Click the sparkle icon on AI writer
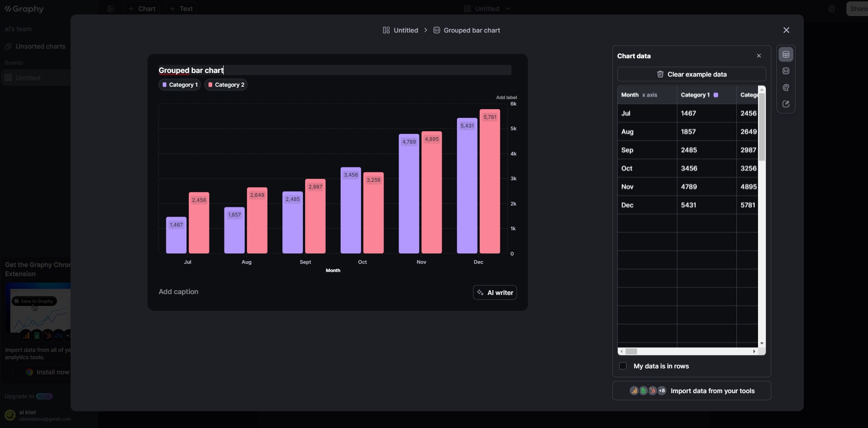 click(480, 293)
